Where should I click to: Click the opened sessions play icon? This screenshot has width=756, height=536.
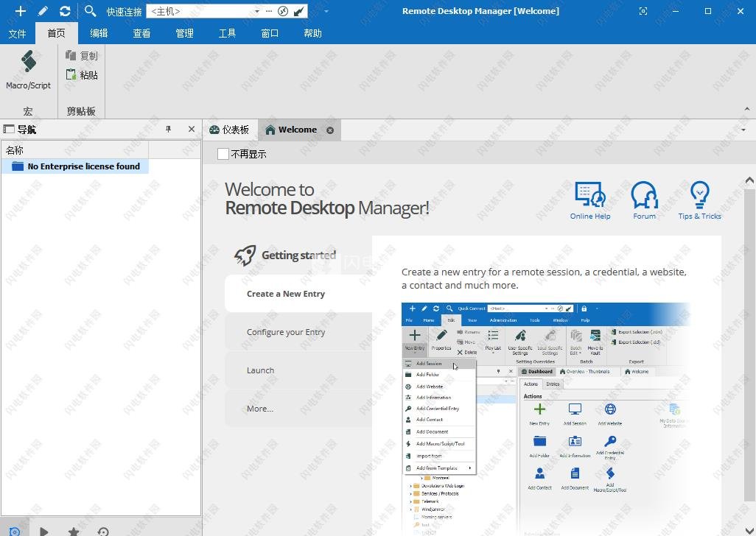(44, 531)
